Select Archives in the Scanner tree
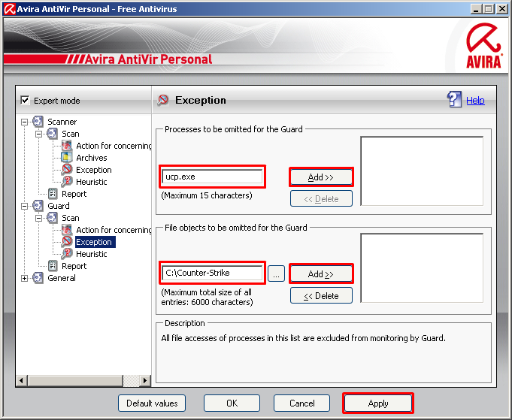512x420 pixels. [92, 158]
